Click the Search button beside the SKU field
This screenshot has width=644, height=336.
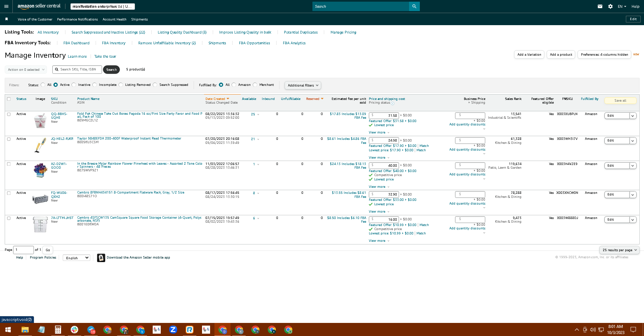click(111, 70)
